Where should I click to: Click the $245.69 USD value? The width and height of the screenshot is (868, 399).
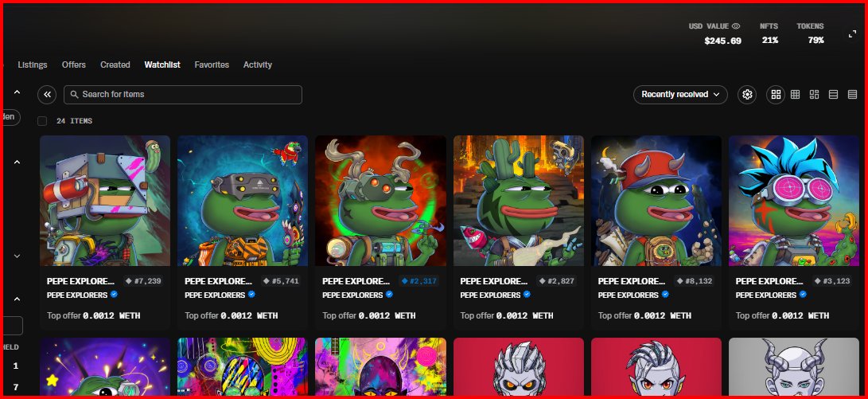coord(723,41)
